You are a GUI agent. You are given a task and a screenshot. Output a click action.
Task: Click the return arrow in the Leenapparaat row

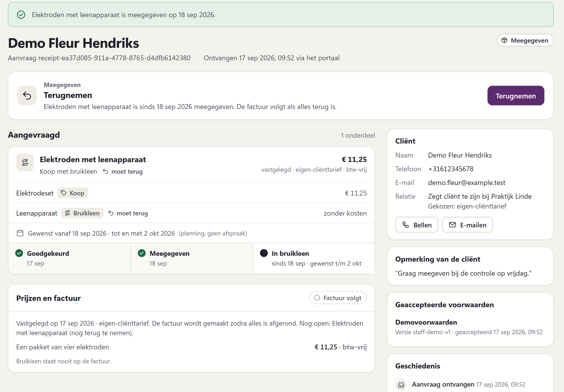coord(111,213)
